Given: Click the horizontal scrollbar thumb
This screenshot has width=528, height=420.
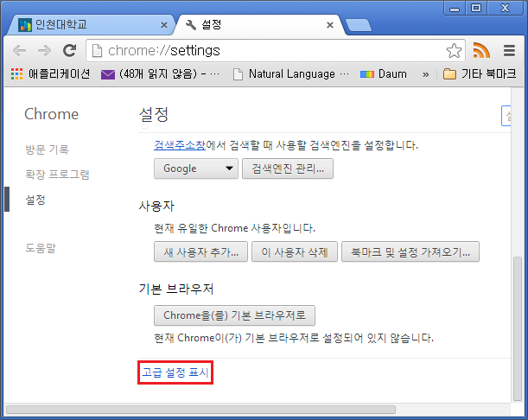Looking at the screenshot, I should [x=200, y=410].
